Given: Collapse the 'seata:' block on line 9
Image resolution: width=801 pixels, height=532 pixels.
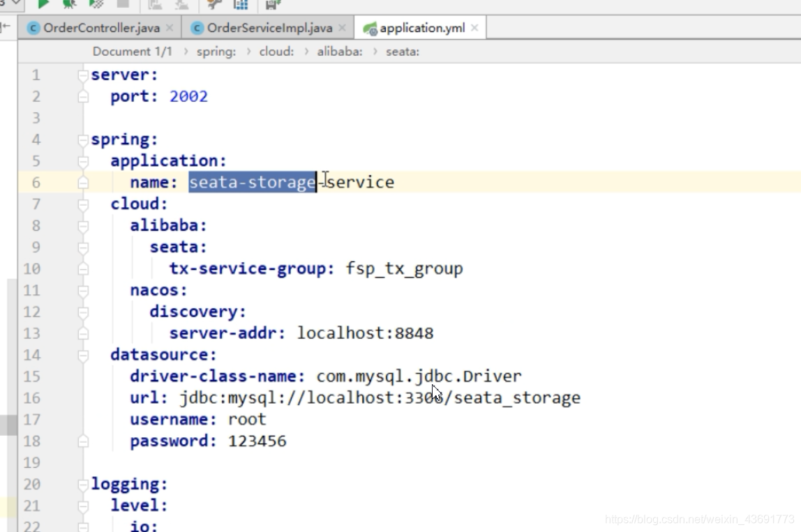Looking at the screenshot, I should coord(83,248).
